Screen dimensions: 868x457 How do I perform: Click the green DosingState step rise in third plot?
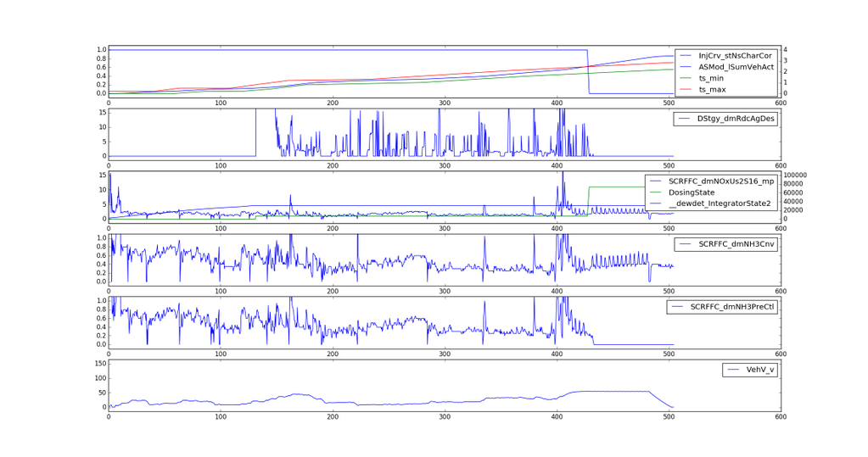pos(587,201)
